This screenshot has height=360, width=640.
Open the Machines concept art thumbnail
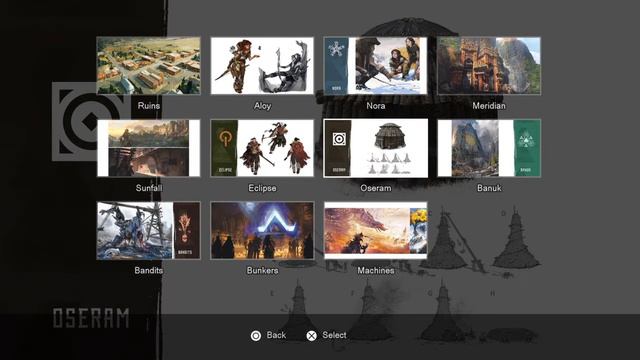(376, 231)
